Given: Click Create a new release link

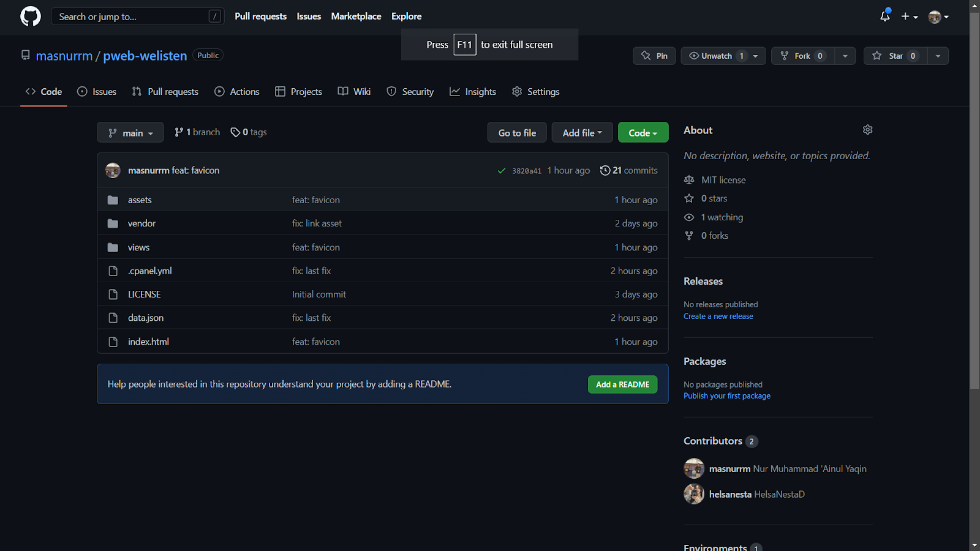Looking at the screenshot, I should coord(718,317).
